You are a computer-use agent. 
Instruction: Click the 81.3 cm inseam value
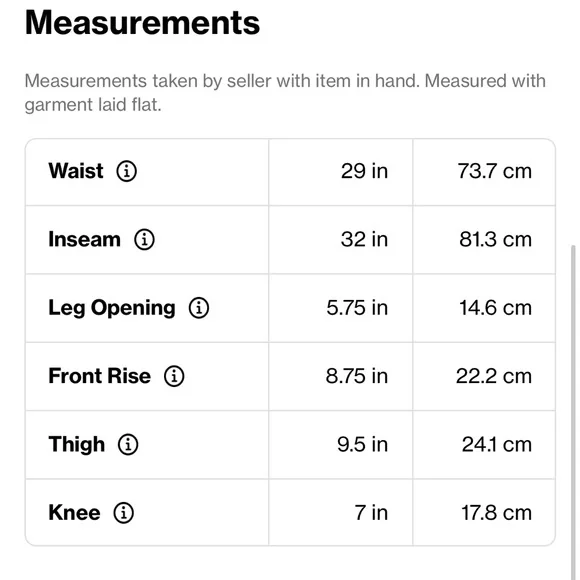point(495,239)
